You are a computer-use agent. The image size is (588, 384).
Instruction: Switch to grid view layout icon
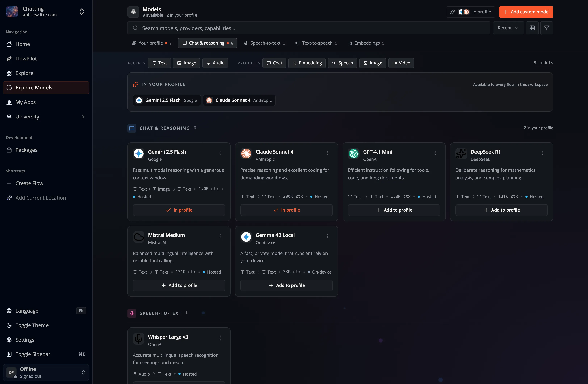532,28
